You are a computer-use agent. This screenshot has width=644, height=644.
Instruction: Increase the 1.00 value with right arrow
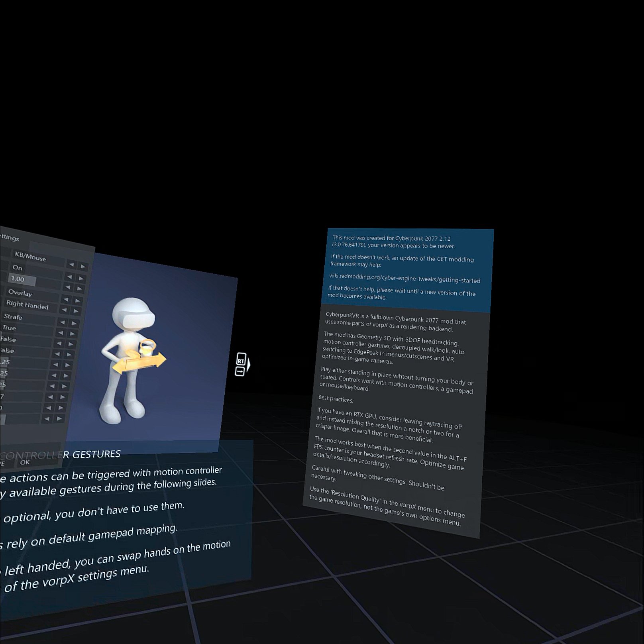[80, 289]
